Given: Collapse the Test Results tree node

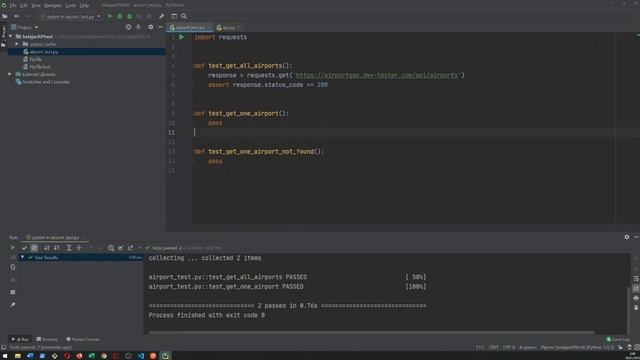Looking at the screenshot, I should 22,258.
